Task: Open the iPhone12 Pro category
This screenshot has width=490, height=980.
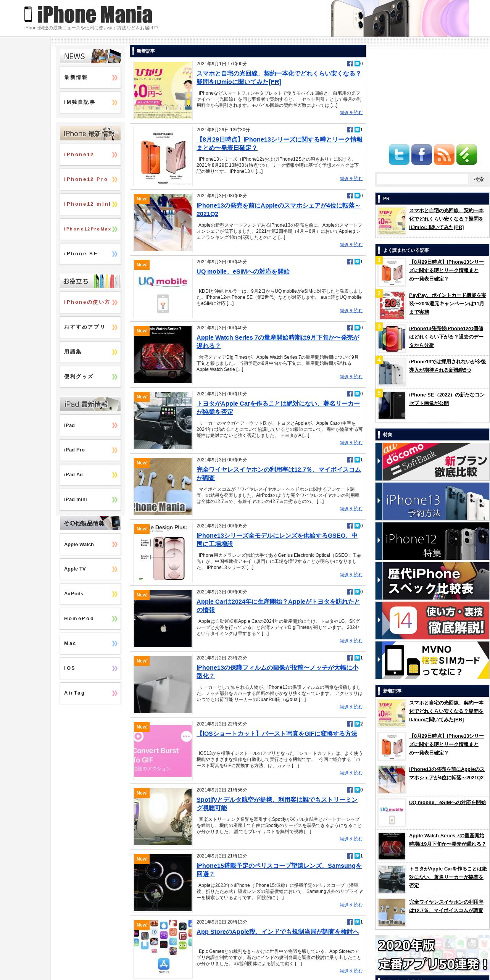Action: pyautogui.click(x=90, y=179)
